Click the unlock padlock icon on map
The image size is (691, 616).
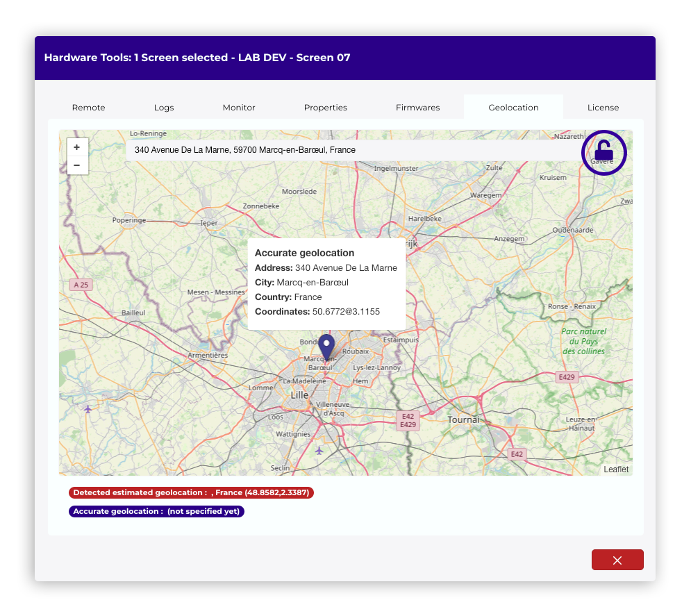(603, 151)
